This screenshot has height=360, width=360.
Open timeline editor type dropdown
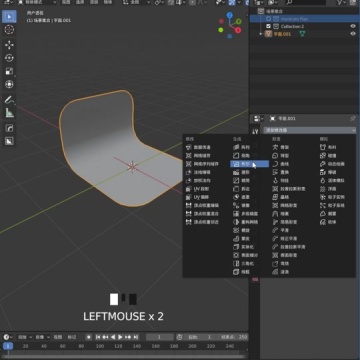[x=8, y=337]
